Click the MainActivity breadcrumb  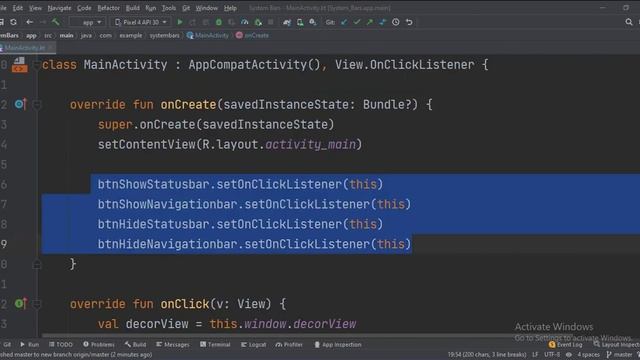pyautogui.click(x=208, y=36)
